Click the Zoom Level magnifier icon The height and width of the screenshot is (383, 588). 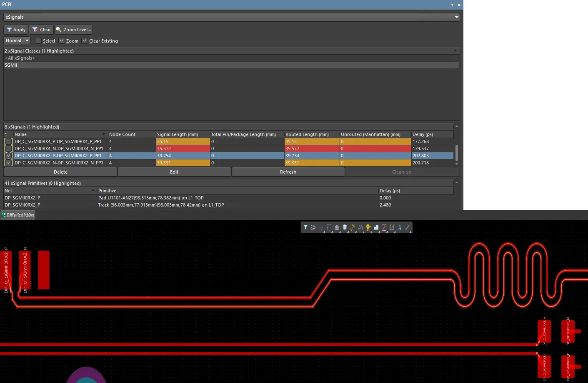(x=59, y=30)
